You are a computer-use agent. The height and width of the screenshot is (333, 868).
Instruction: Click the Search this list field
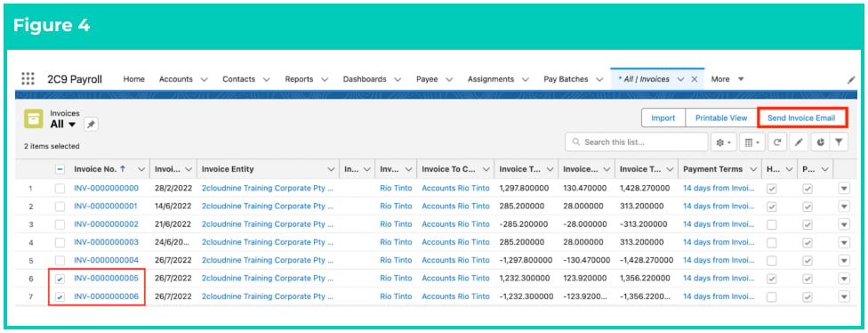pos(637,142)
